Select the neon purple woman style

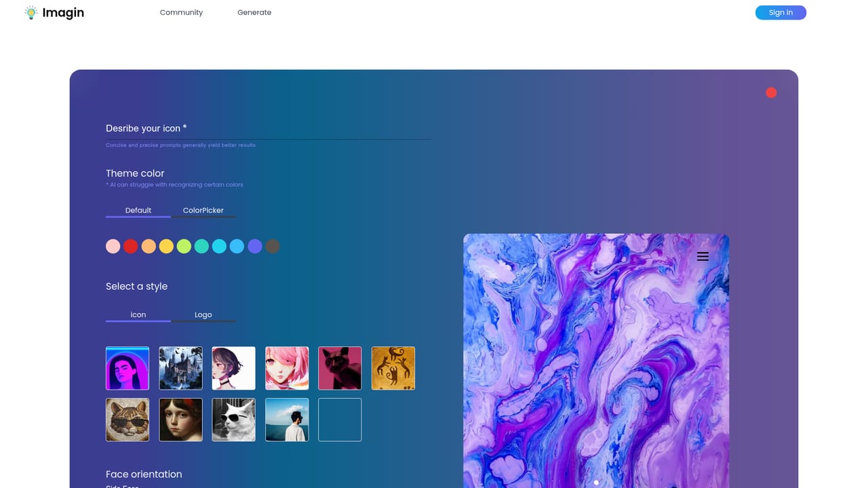tap(127, 368)
